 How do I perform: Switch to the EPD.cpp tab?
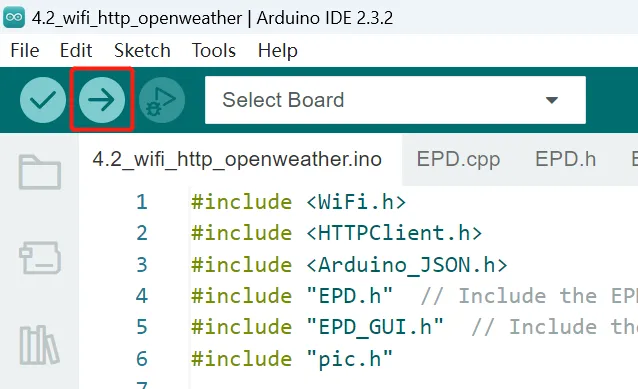(458, 159)
